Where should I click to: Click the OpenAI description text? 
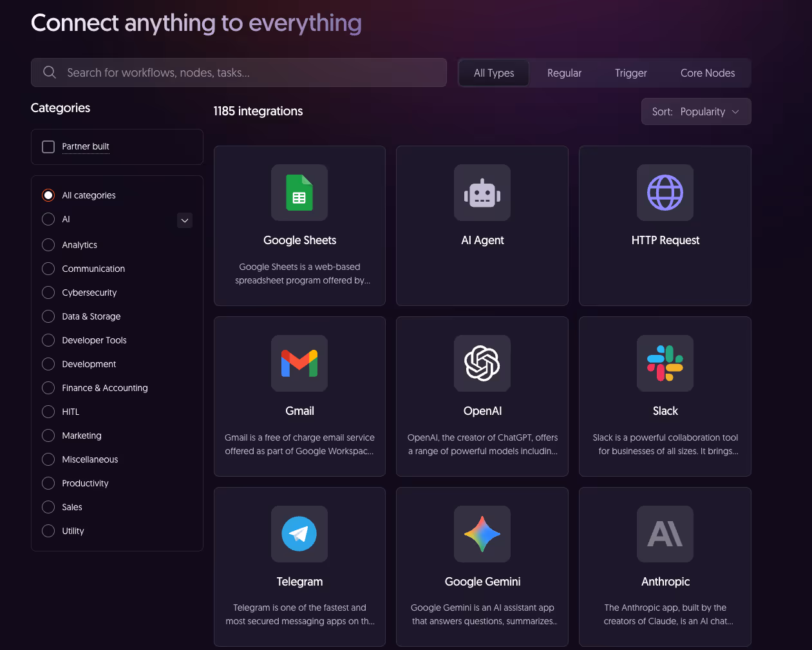[482, 444]
